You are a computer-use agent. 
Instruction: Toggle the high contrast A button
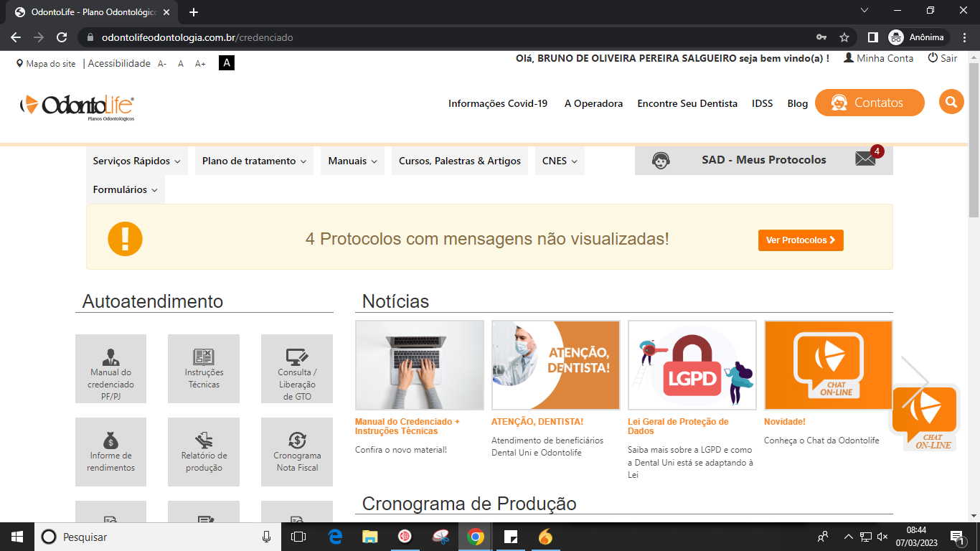click(x=227, y=63)
